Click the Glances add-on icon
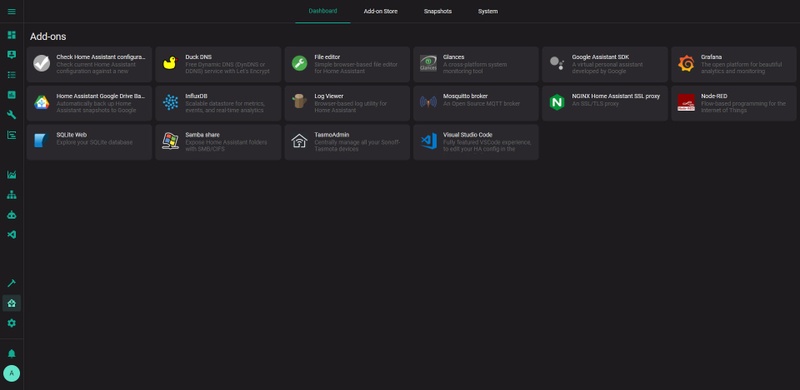Viewport: 800px width, 390px height. [428, 63]
